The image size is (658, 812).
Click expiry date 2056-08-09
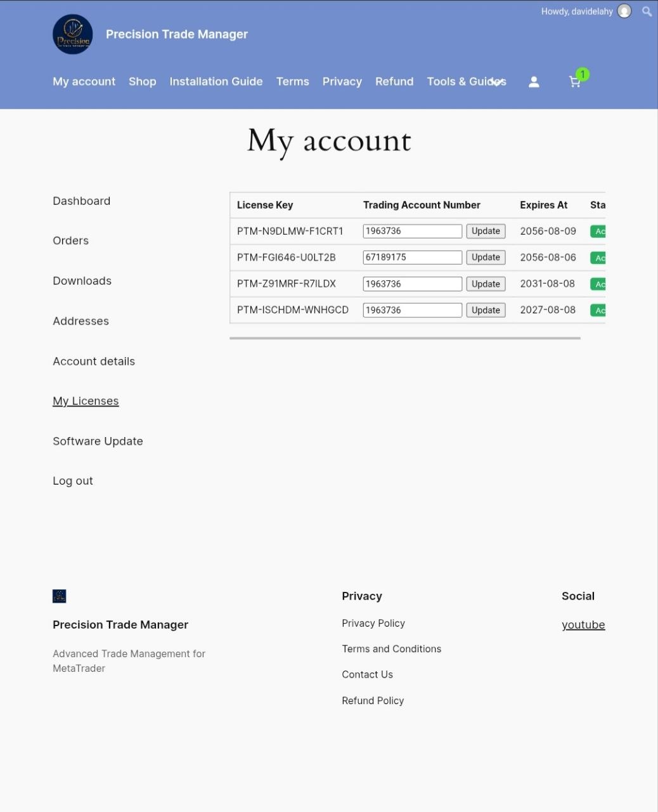548,231
